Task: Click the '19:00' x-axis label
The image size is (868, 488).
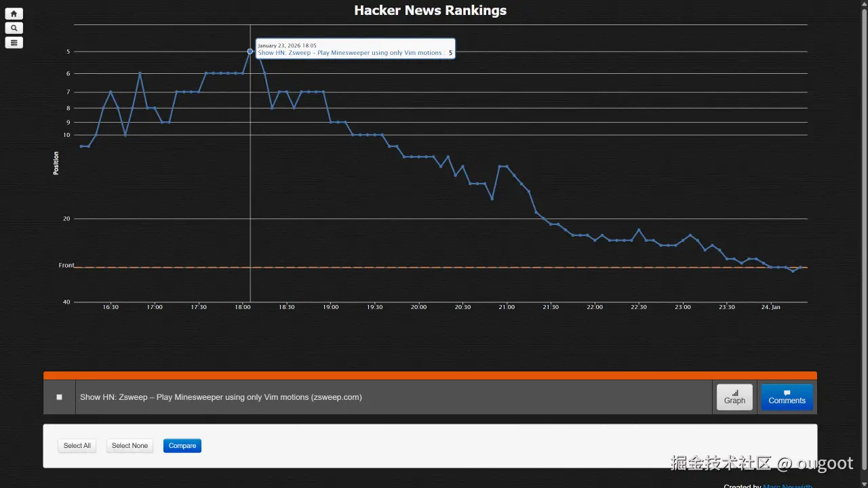Action: (330, 307)
